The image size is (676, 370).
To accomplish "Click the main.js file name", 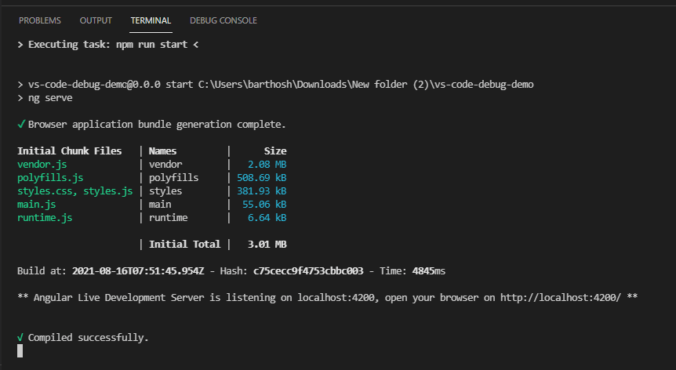I will pyautogui.click(x=36, y=204).
